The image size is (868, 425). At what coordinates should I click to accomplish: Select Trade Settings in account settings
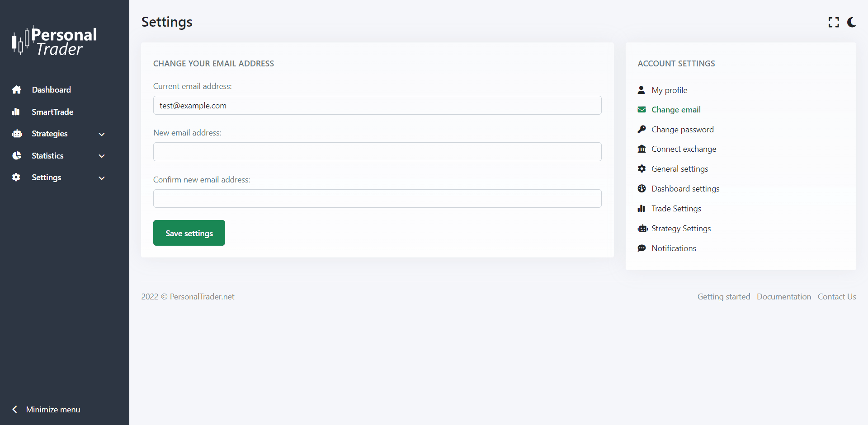tap(676, 209)
